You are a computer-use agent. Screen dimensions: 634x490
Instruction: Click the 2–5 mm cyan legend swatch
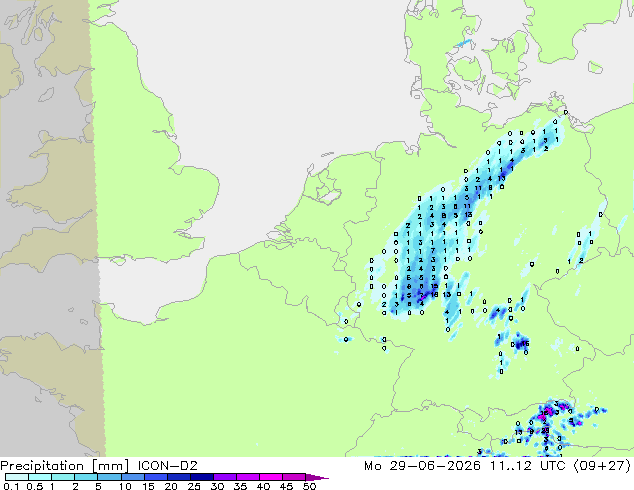coord(86,477)
